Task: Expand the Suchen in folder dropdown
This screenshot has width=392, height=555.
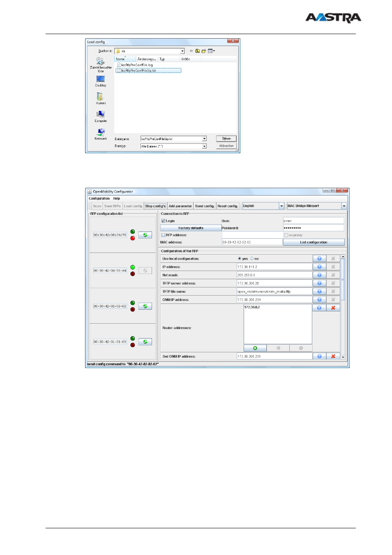Action: pos(182,51)
